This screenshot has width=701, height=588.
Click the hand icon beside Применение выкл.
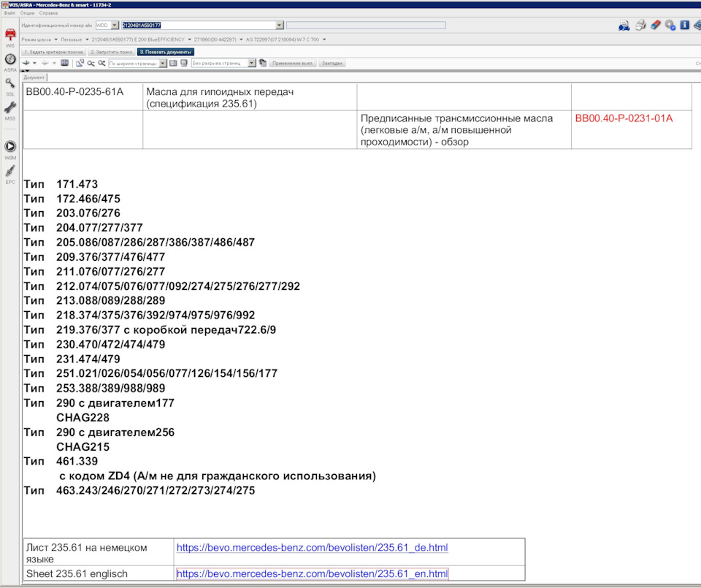pos(263,63)
